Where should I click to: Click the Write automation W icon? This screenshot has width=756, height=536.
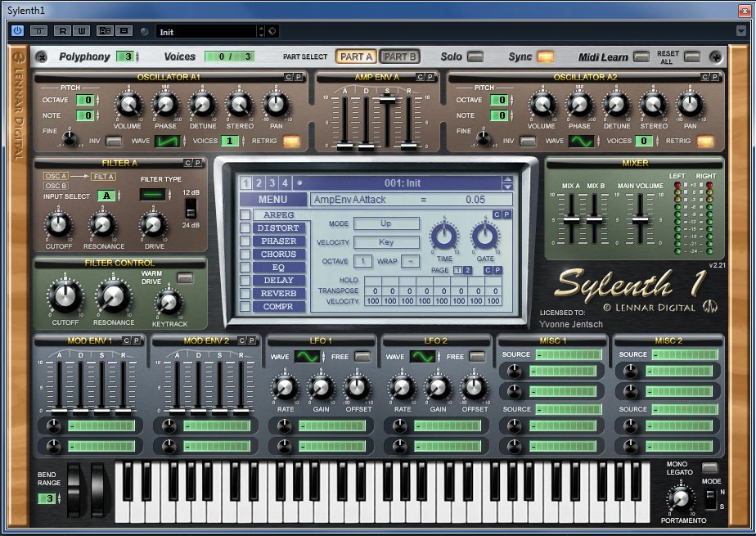coord(80,31)
